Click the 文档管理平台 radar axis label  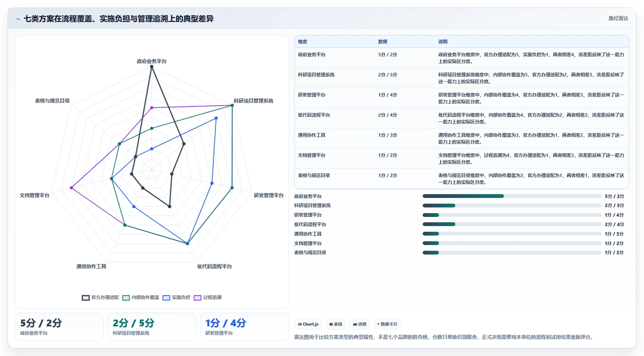35,195
